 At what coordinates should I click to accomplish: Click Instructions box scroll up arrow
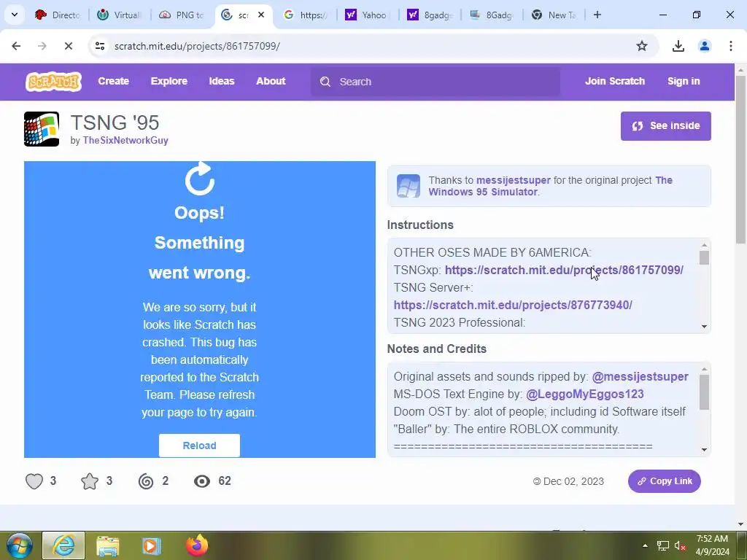click(x=704, y=245)
